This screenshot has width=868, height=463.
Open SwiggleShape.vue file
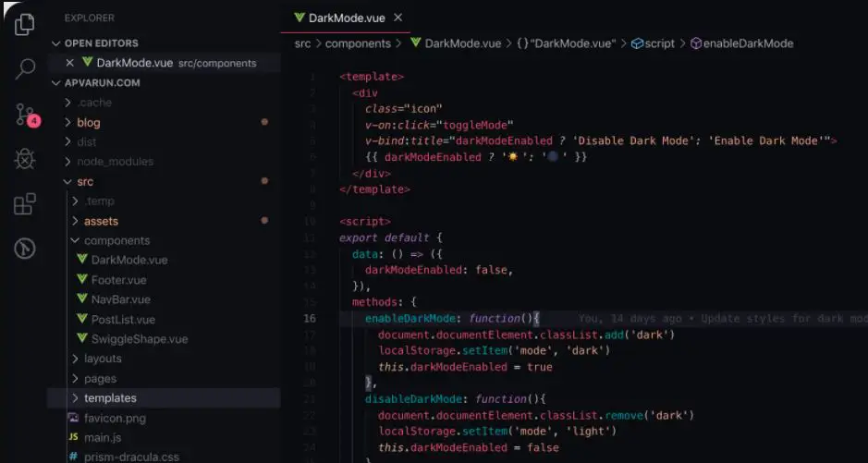tap(140, 339)
